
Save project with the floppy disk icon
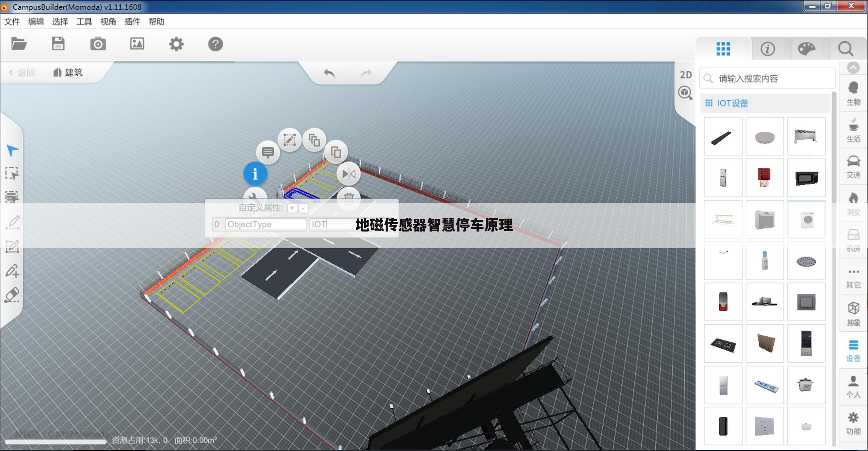pyautogui.click(x=58, y=44)
